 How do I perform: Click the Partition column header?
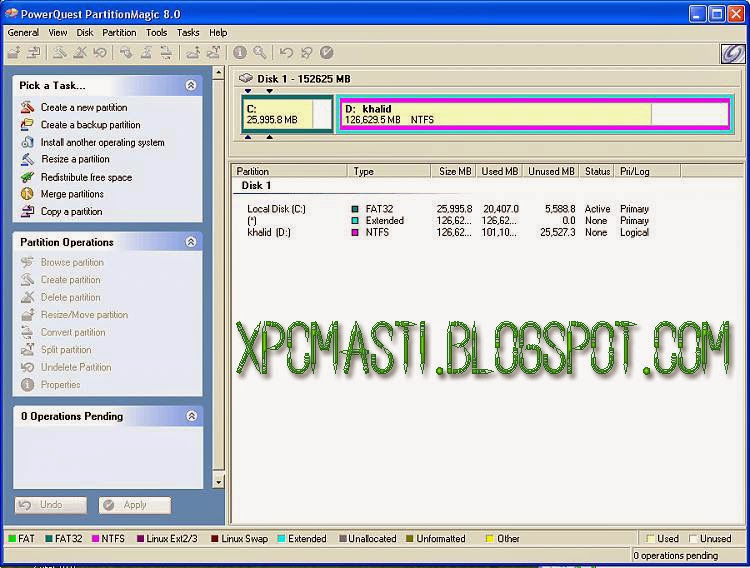click(x=291, y=171)
